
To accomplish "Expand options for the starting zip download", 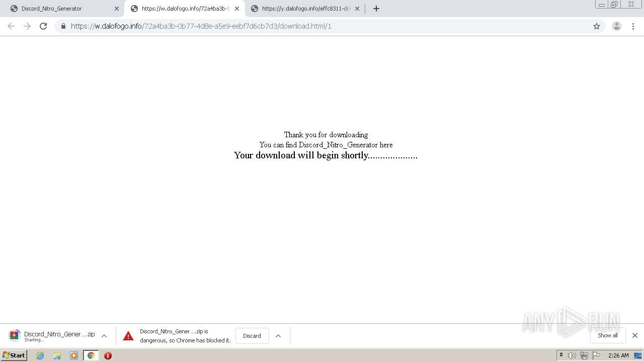I will (x=104, y=336).
